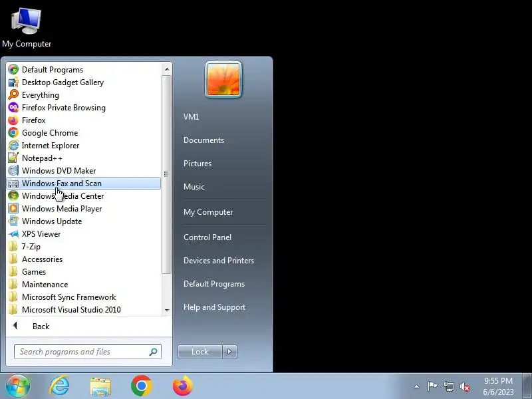Launch the Desktop Gadget Gallery icon
The height and width of the screenshot is (399, 532).
pos(13,82)
